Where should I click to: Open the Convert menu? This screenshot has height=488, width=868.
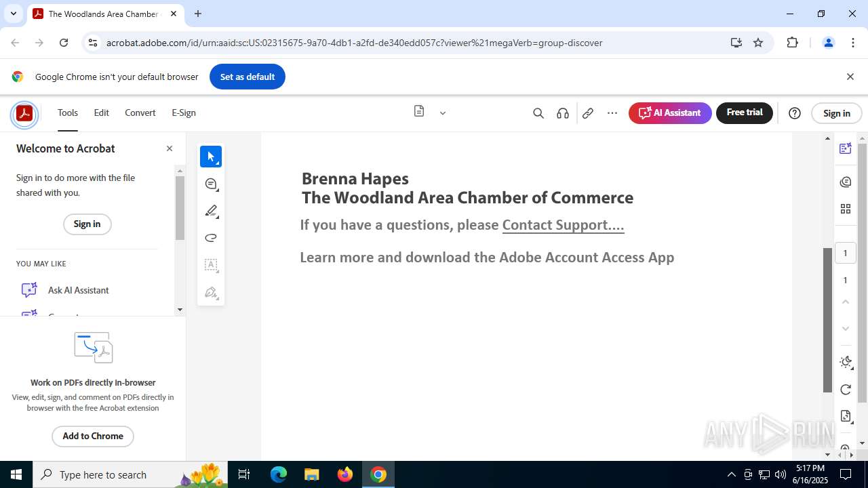point(140,113)
